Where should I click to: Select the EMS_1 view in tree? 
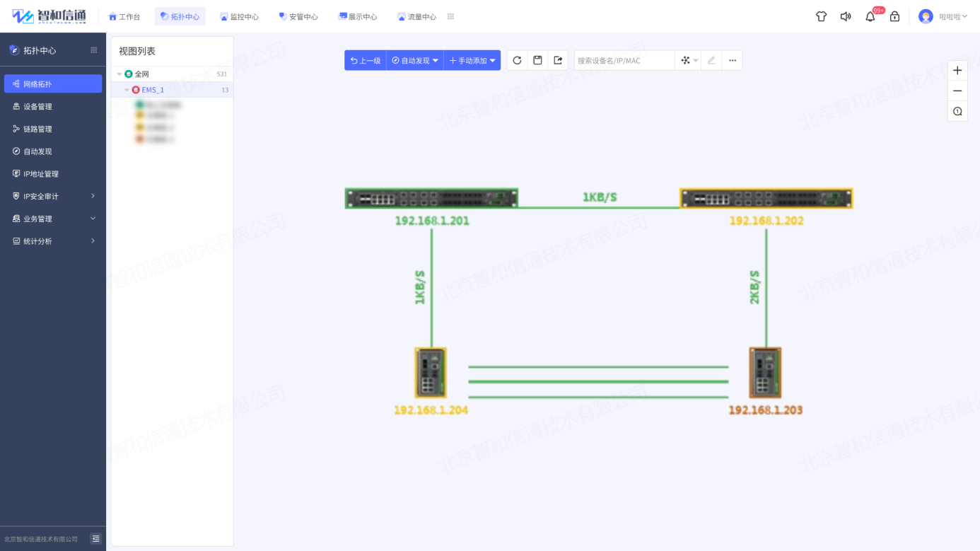point(153,90)
